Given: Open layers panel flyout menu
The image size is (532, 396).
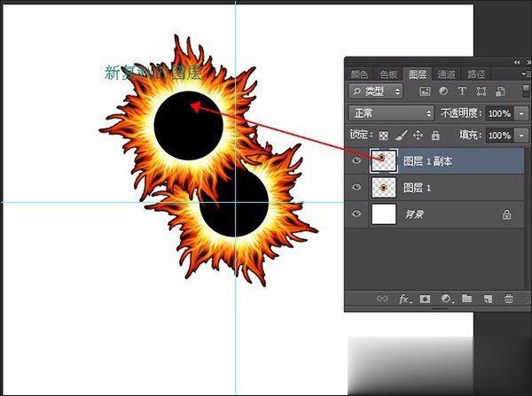Looking at the screenshot, I should click(x=526, y=74).
